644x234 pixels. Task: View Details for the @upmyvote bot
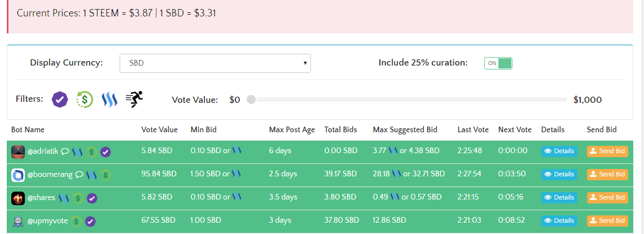coord(559,221)
